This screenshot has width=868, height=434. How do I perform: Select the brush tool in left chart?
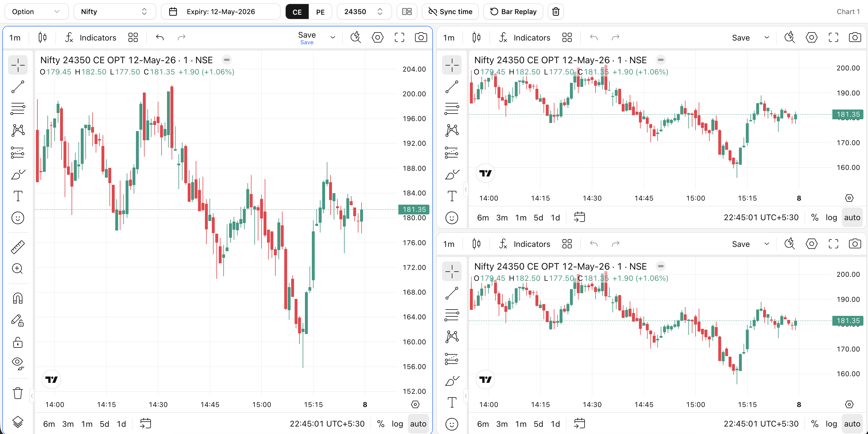coord(18,174)
